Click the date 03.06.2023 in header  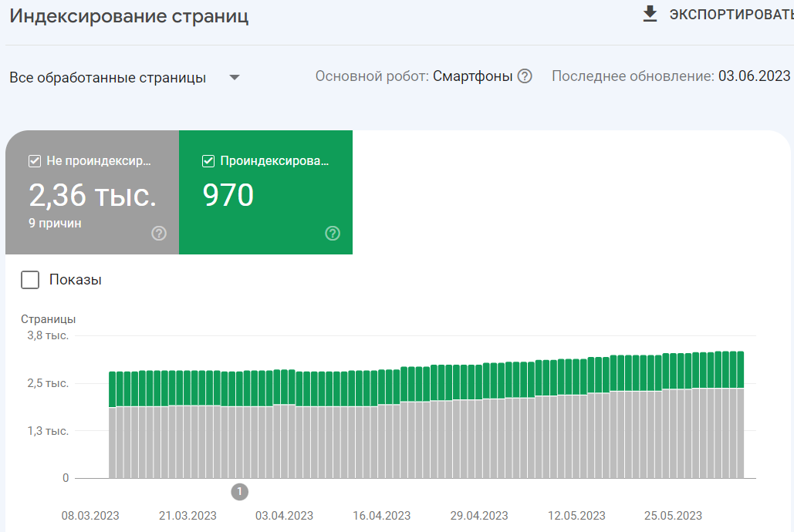pos(754,76)
